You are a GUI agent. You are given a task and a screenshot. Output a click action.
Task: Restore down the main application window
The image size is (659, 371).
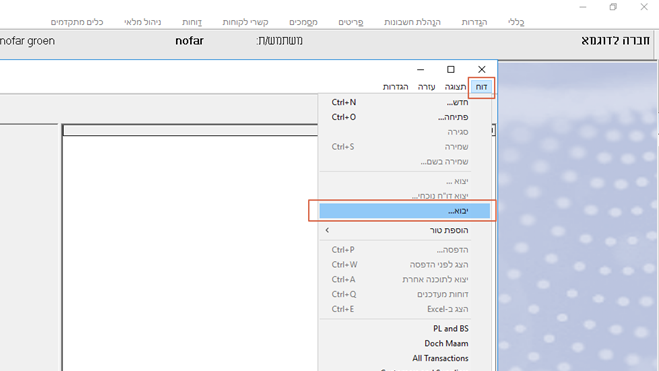613,7
